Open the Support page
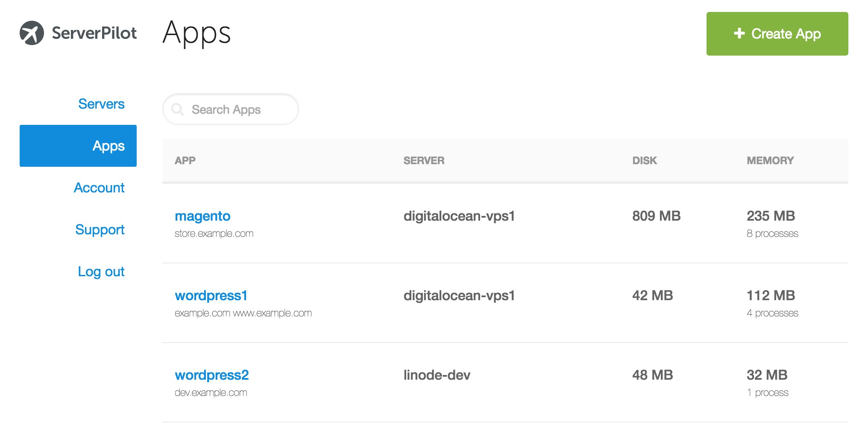868x437 pixels. [100, 230]
